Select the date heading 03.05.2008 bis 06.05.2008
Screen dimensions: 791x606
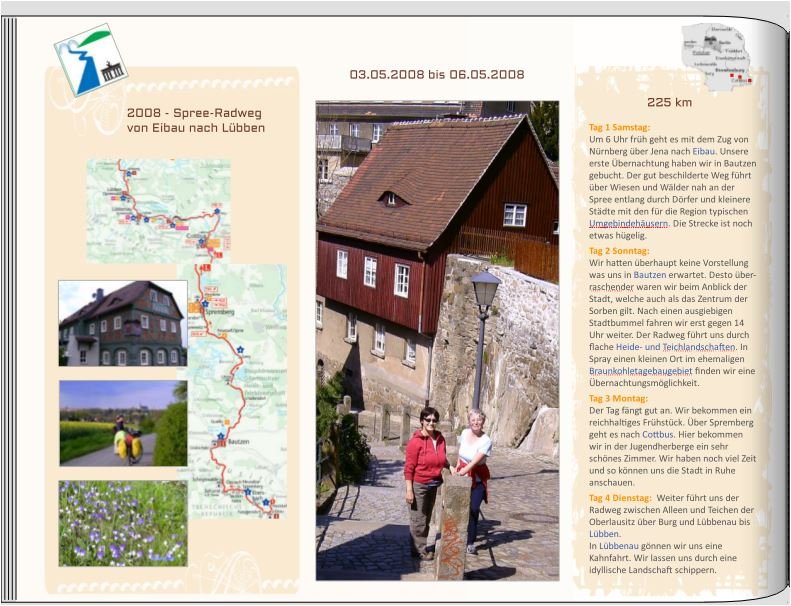[437, 75]
